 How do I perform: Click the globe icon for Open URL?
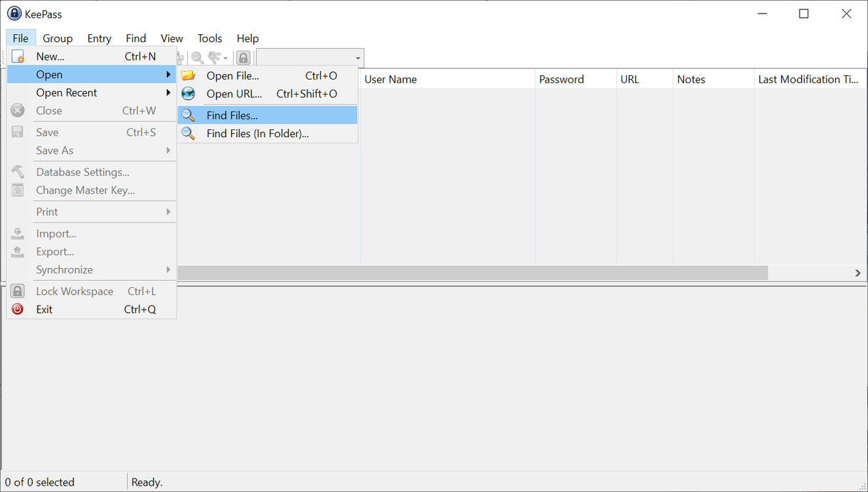(x=188, y=94)
